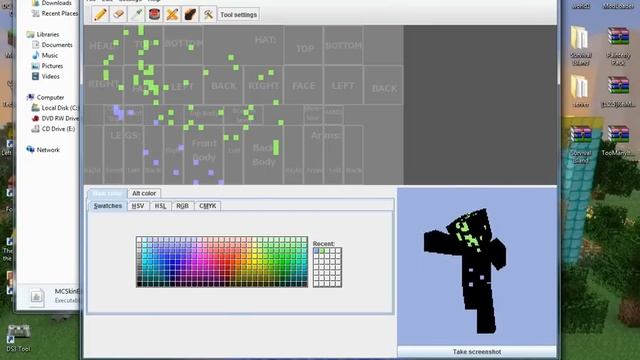640x360 pixels.
Task: Select TooMany... RAR archive on desktop
Action: [618, 141]
